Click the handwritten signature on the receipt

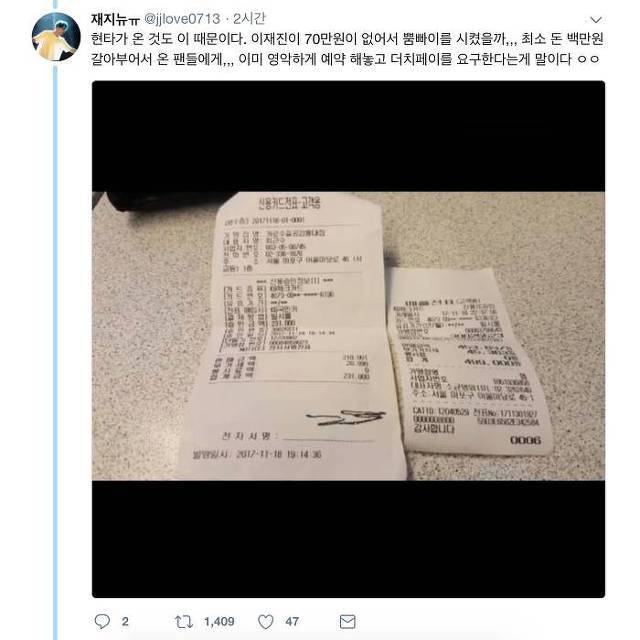(x=346, y=417)
